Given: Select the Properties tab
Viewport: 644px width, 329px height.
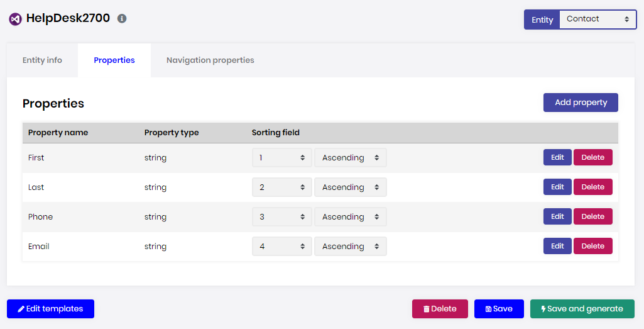Looking at the screenshot, I should tap(114, 60).
